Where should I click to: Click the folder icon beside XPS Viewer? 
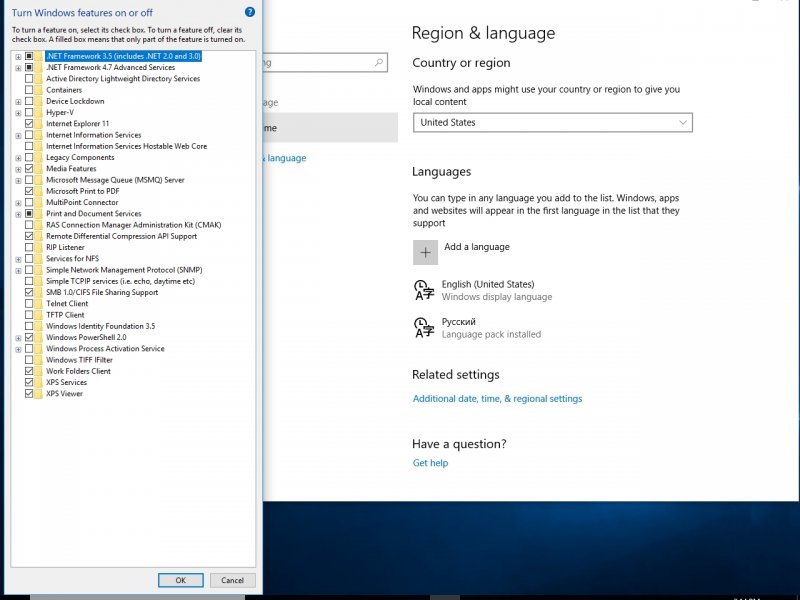tap(39, 393)
